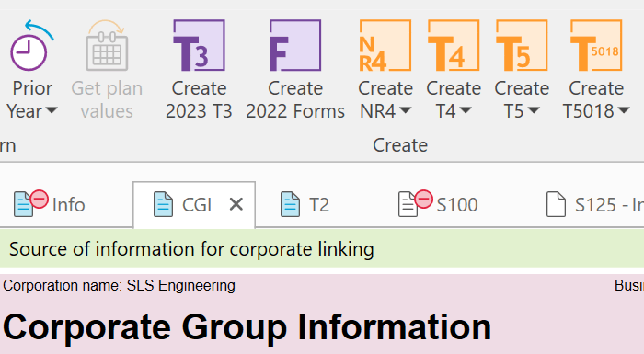644x354 pixels.
Task: Open the S100 form tab
Action: (438, 204)
